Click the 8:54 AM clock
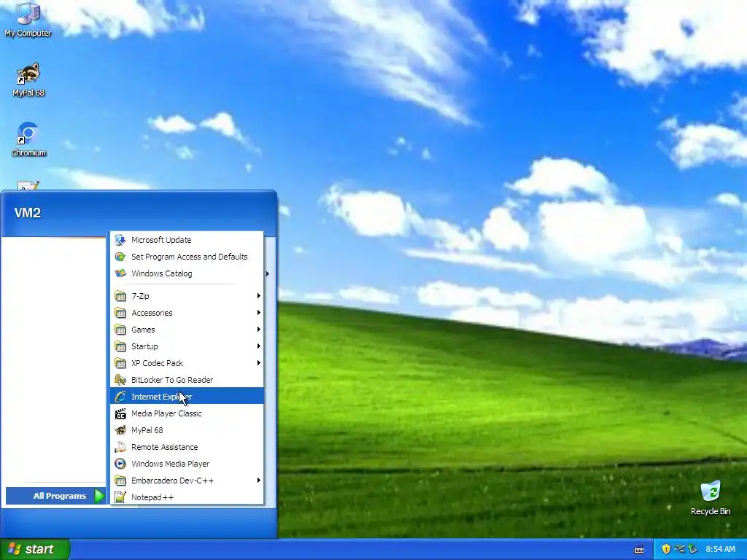 coord(720,549)
